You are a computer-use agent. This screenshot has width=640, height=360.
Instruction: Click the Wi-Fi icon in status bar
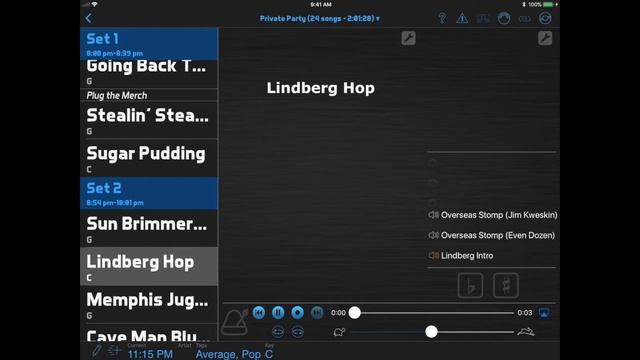tap(95, 4)
